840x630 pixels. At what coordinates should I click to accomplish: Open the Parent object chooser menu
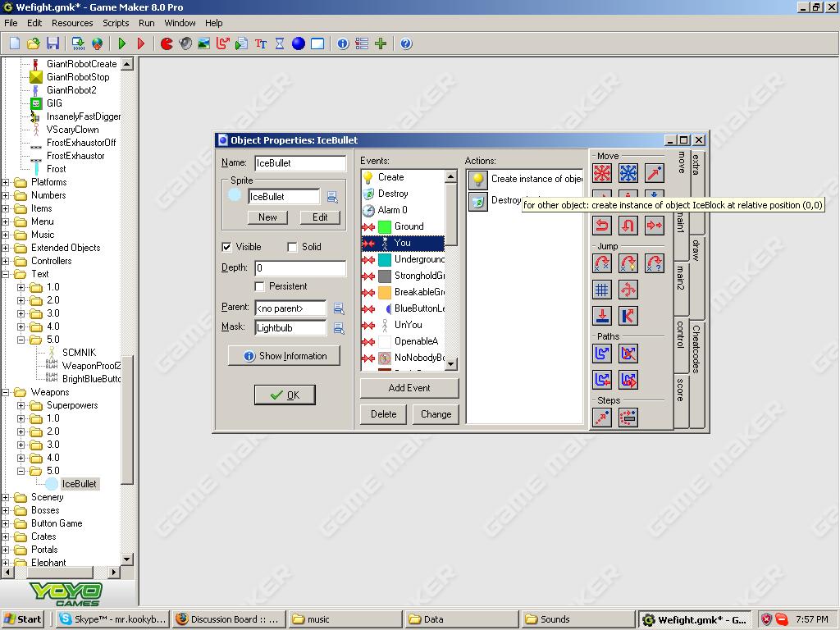tap(339, 308)
